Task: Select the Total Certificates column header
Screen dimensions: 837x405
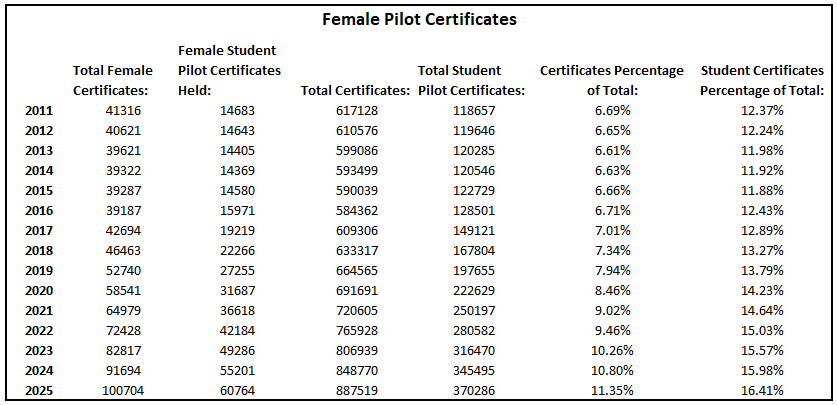Action: [x=355, y=91]
